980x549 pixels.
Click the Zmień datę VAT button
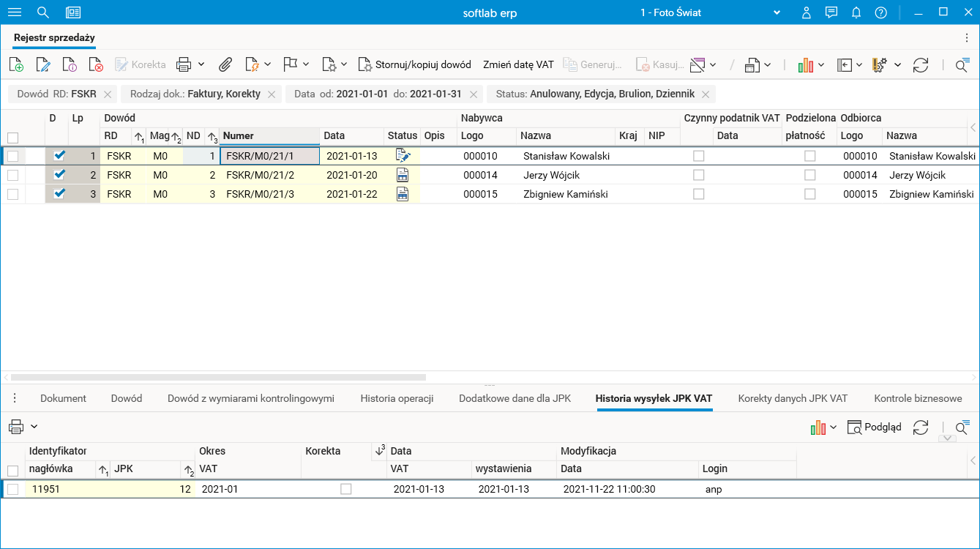(518, 64)
